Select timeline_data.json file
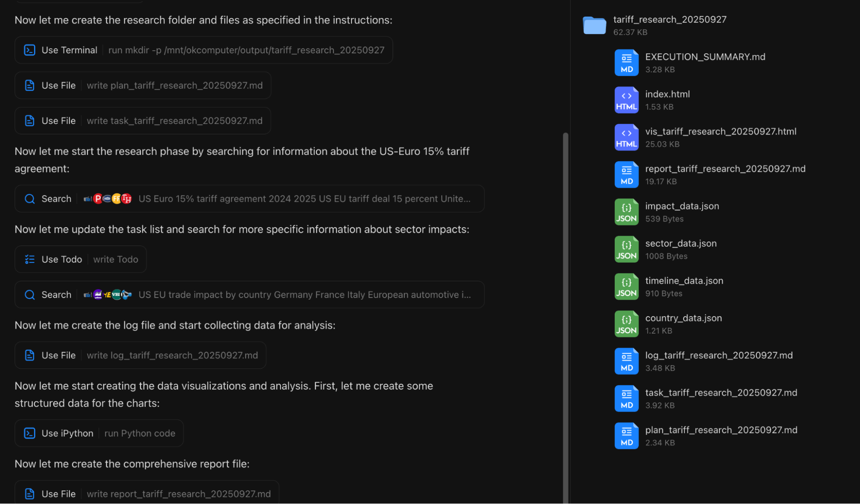 click(684, 281)
